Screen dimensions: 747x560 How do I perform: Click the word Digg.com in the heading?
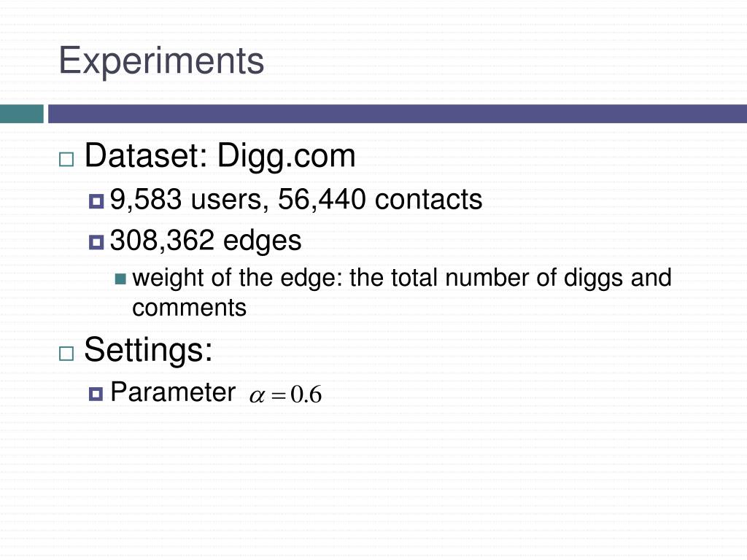coord(286,157)
